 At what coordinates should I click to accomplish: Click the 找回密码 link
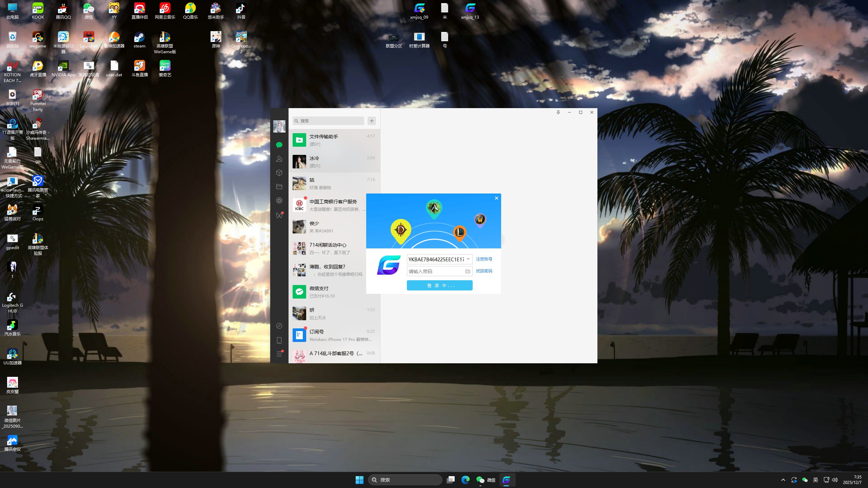[484, 271]
